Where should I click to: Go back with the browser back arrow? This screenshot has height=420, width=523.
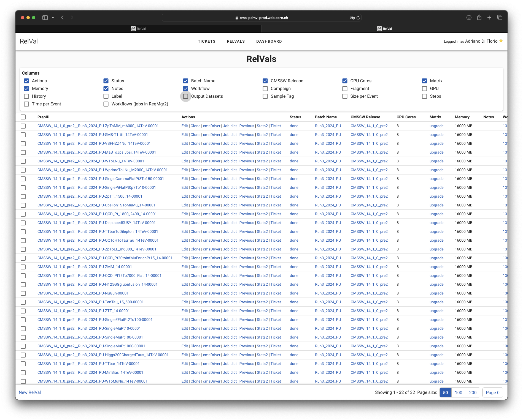(62, 18)
